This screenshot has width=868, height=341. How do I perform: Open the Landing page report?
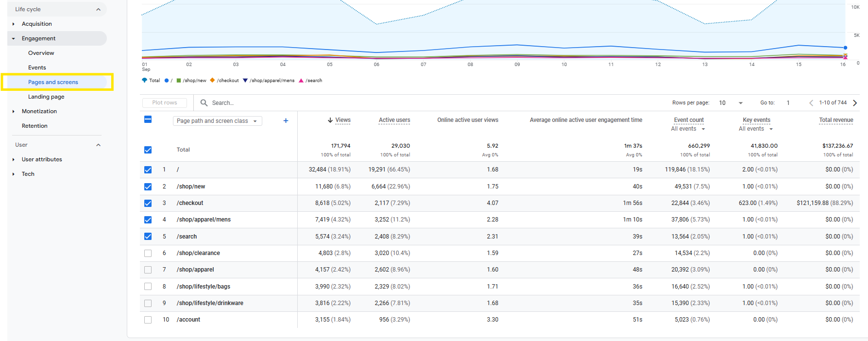[x=46, y=97]
